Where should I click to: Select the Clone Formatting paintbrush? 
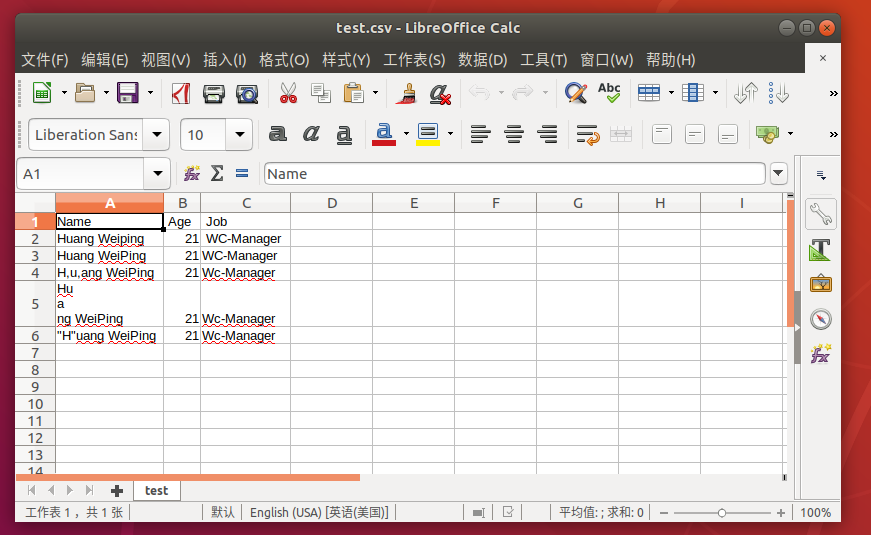pos(406,94)
